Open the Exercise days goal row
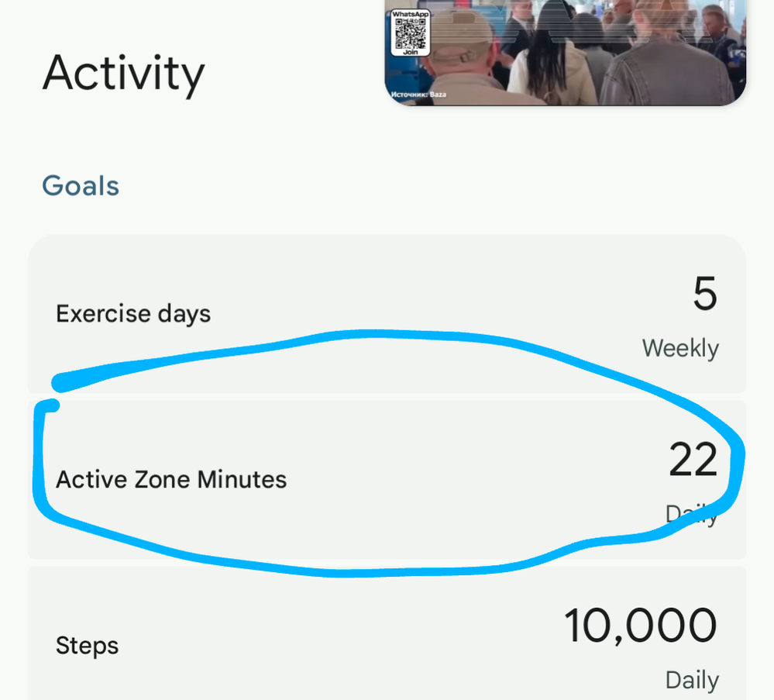This screenshot has width=774, height=700. [387, 314]
